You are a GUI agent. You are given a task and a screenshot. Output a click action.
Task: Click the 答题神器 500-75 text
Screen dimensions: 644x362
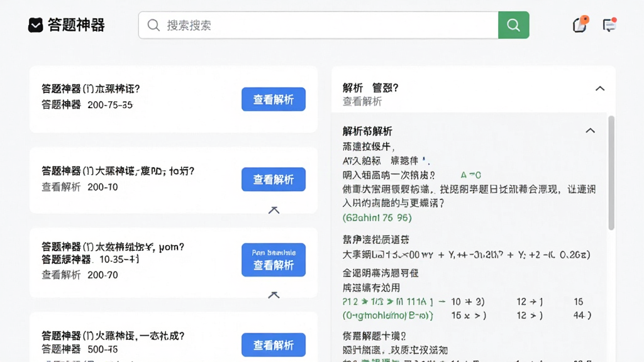click(80, 349)
